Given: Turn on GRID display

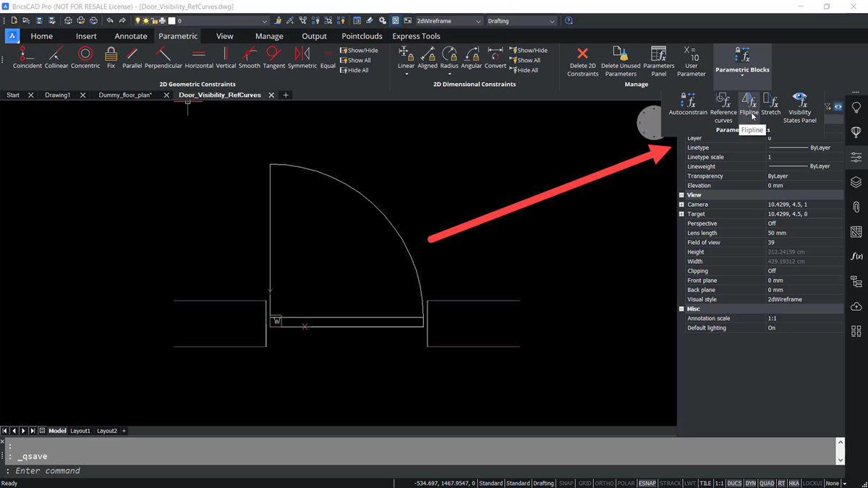Looking at the screenshot, I should click(x=584, y=483).
